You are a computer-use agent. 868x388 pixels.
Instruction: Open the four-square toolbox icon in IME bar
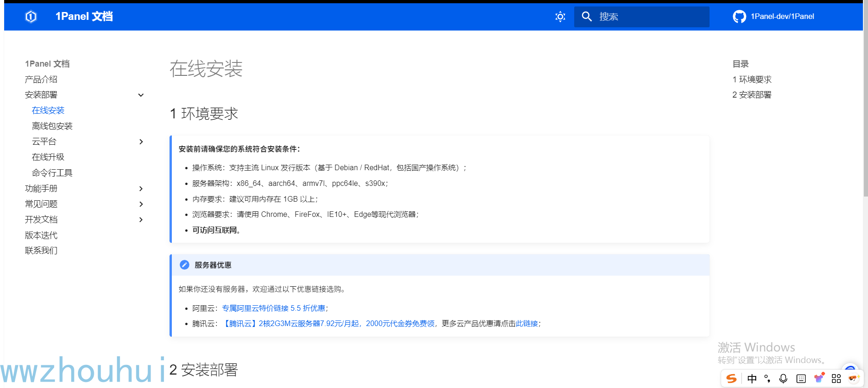point(836,379)
